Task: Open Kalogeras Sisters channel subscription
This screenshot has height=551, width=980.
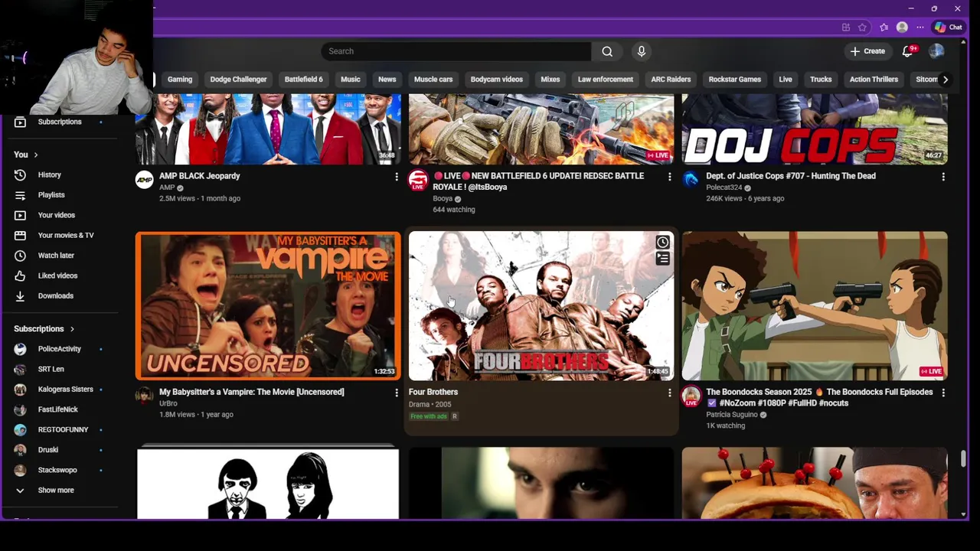Action: 66,390
